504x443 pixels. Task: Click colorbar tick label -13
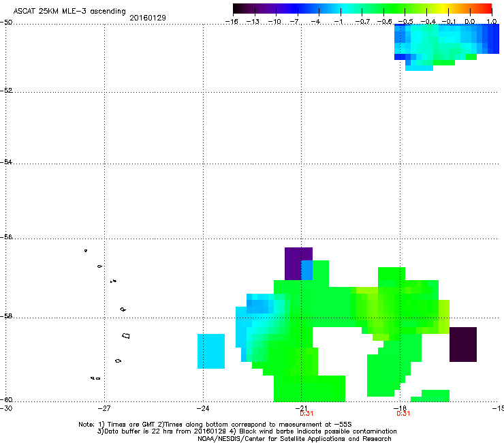click(x=253, y=22)
